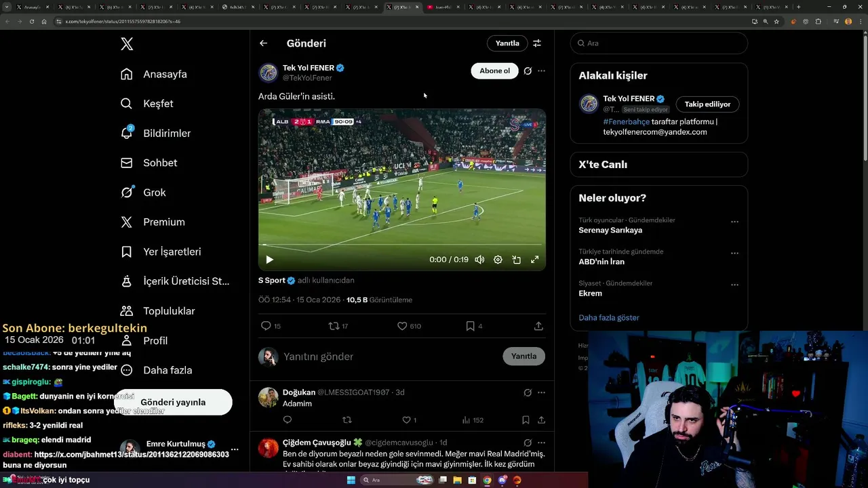This screenshot has height=488, width=868.
Task: Click the grey Yanıtla button beside reply field
Action: click(524, 356)
